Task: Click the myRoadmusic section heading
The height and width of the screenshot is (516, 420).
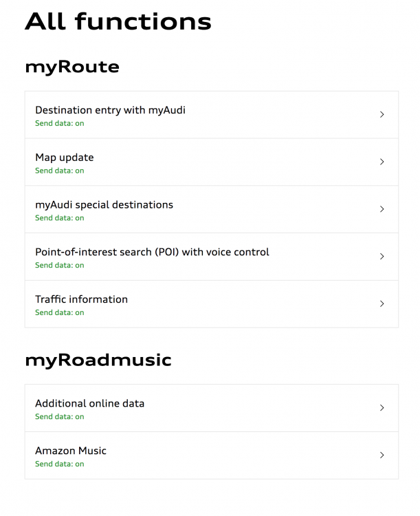Action: coord(98,360)
